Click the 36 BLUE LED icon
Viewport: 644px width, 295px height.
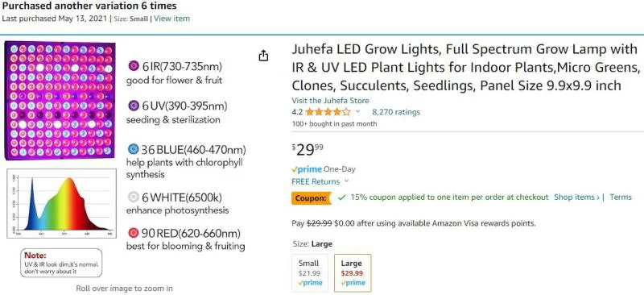(x=133, y=149)
